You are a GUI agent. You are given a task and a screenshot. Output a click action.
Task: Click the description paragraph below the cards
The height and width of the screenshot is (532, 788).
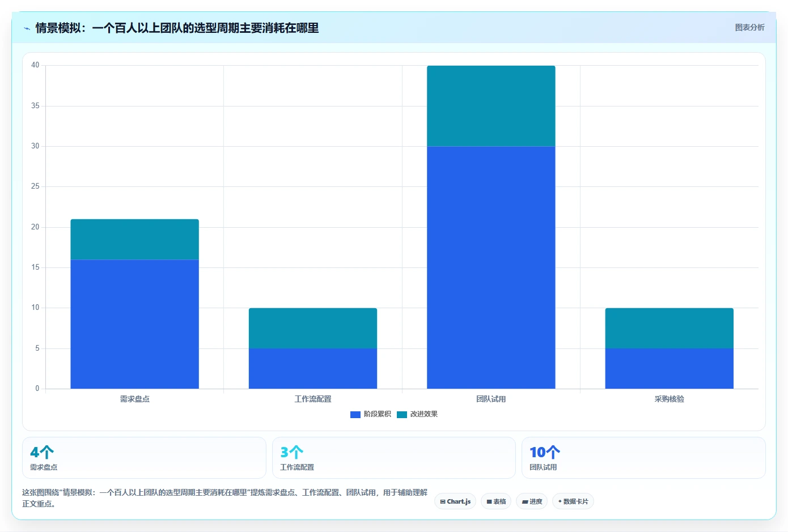tap(225, 498)
